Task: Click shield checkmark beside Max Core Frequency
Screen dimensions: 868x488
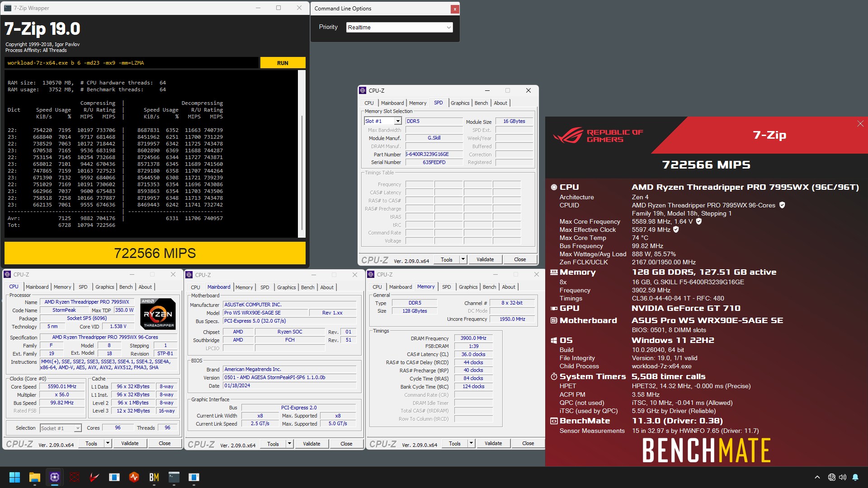Action: (x=698, y=221)
